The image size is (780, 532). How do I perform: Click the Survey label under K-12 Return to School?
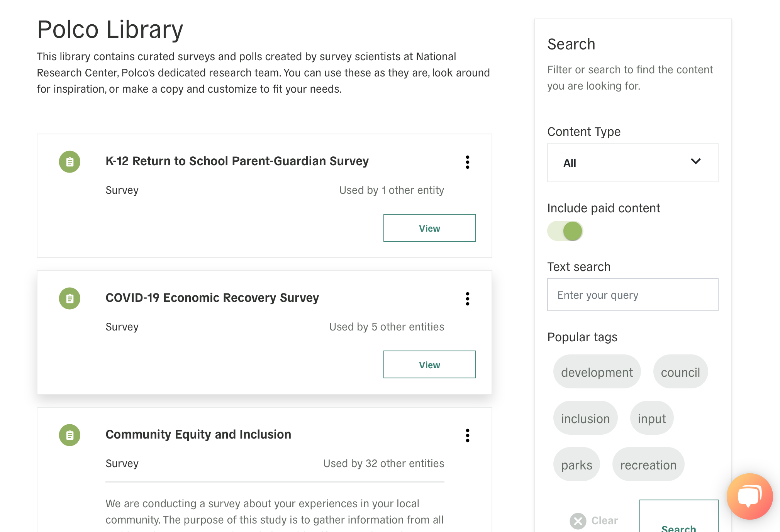(122, 190)
